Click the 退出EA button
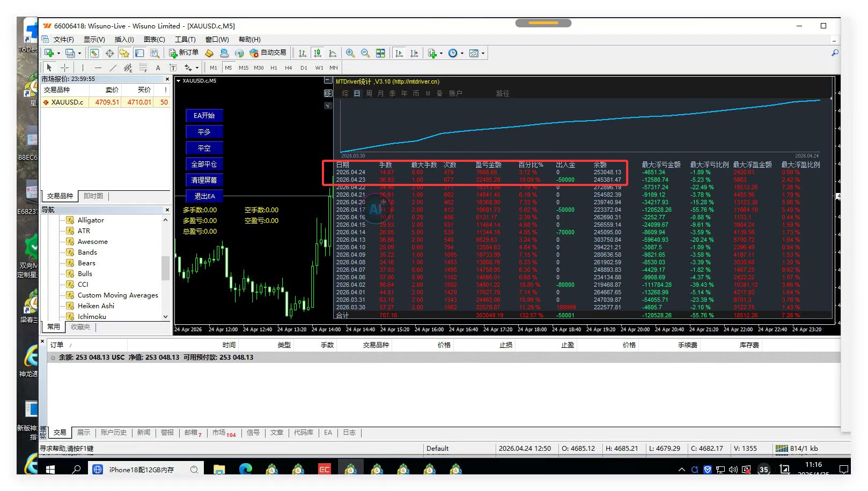 tap(204, 196)
